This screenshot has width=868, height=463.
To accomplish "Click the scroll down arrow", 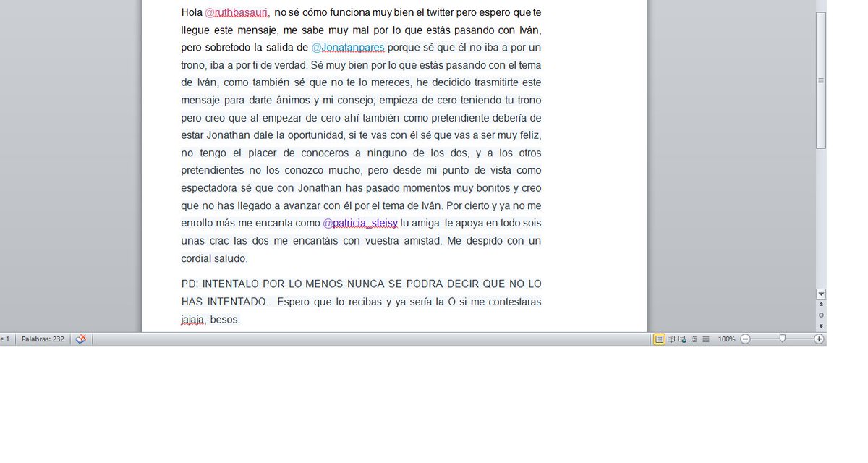I will pos(821,294).
